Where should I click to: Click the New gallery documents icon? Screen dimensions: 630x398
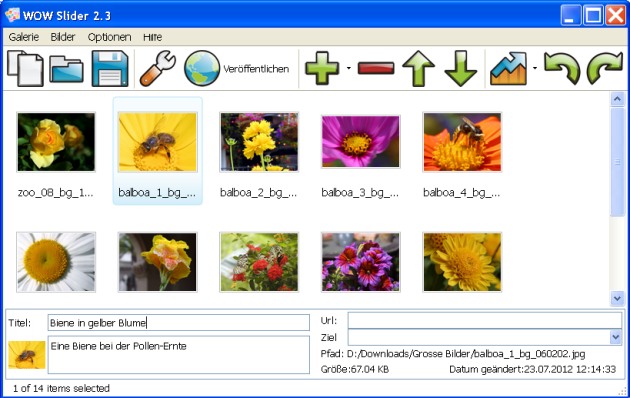point(25,68)
